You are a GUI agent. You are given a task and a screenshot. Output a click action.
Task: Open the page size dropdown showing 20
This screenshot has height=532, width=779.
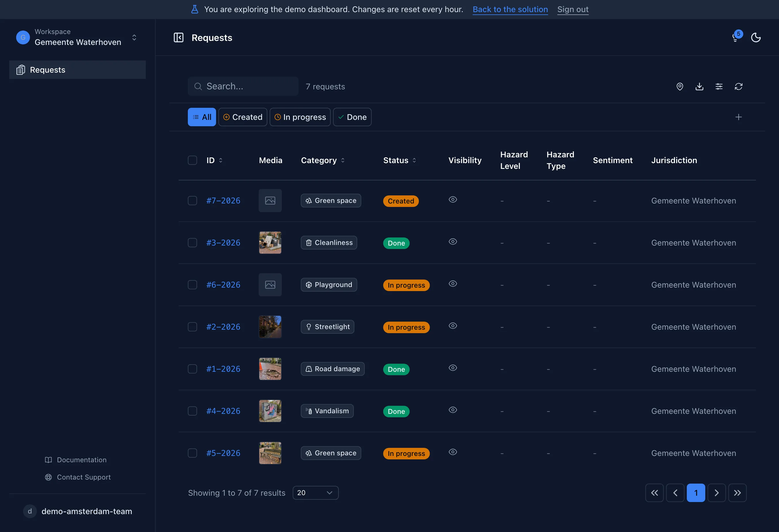click(x=315, y=493)
